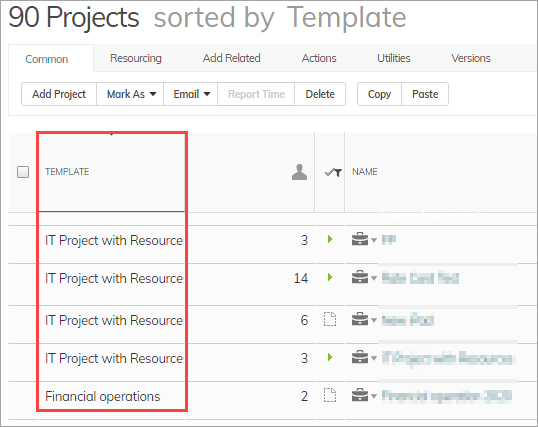The height and width of the screenshot is (427, 538).
Task: Click the person icon column header
Action: click(x=299, y=172)
